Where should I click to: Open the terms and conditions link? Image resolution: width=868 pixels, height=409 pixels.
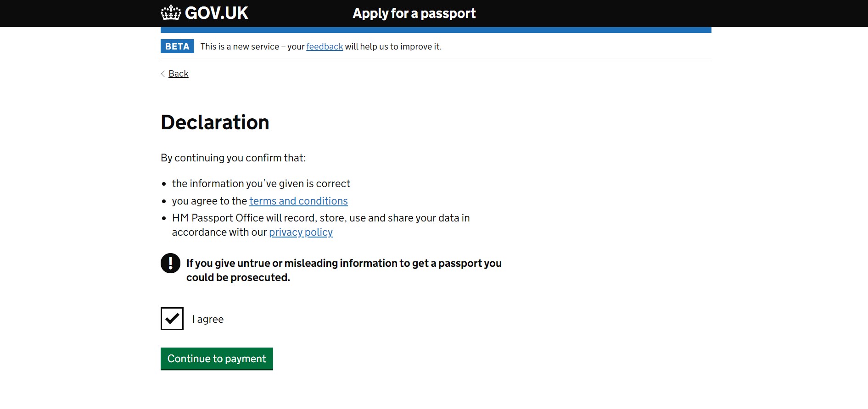coord(298,201)
